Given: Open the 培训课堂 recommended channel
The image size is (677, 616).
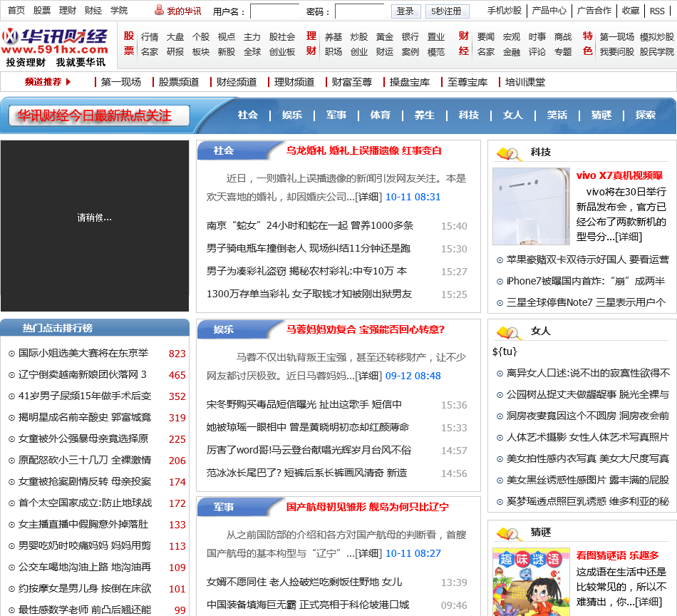Looking at the screenshot, I should tap(525, 82).
